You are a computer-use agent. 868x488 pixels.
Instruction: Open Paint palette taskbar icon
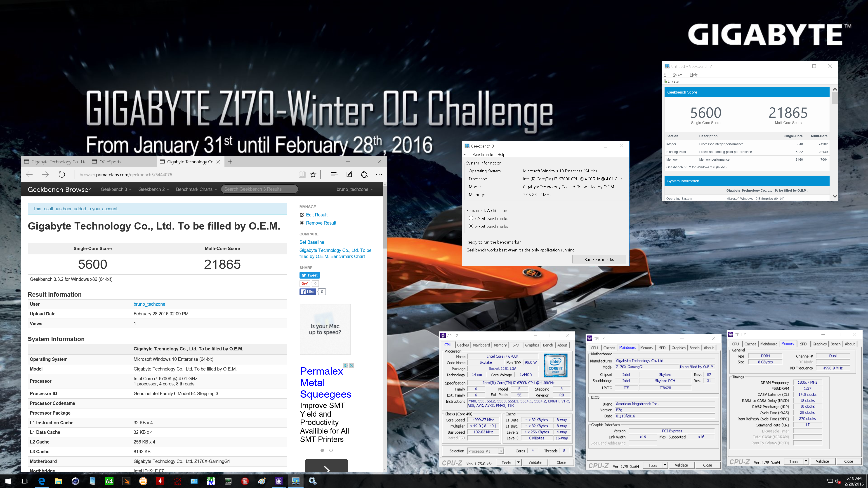pos(262,481)
